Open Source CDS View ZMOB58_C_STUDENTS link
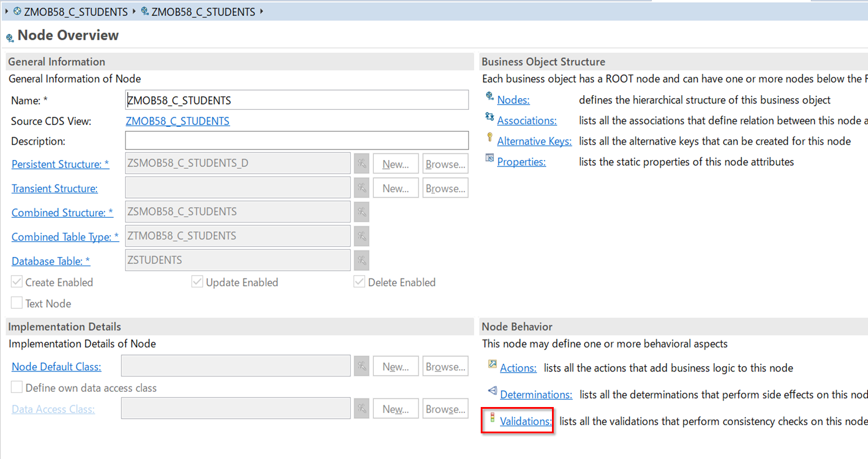The height and width of the screenshot is (459, 868). tap(178, 121)
